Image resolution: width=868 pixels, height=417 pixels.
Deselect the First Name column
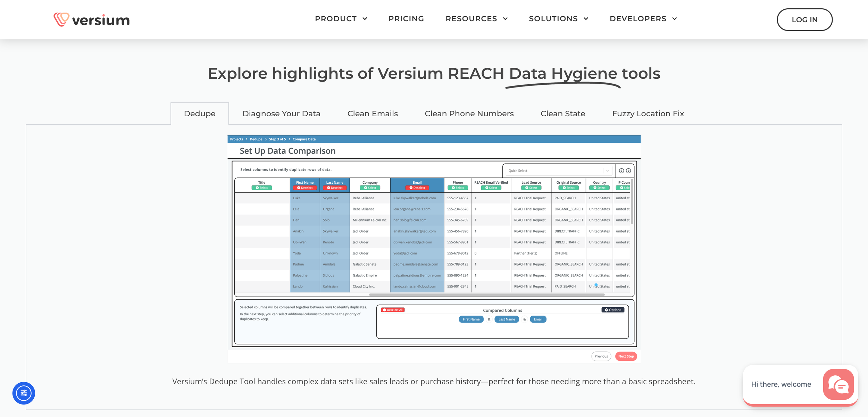pos(304,188)
